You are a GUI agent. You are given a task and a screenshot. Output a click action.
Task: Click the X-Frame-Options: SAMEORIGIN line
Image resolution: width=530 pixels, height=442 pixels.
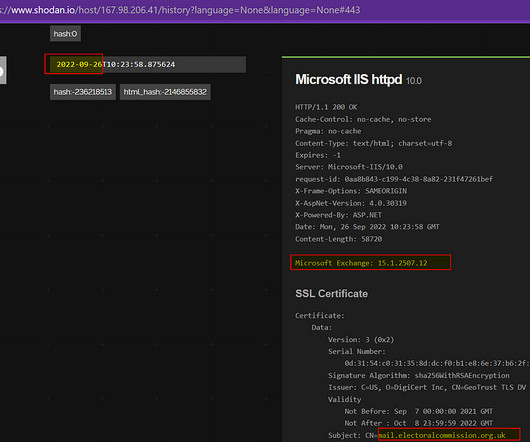pyautogui.click(x=351, y=191)
